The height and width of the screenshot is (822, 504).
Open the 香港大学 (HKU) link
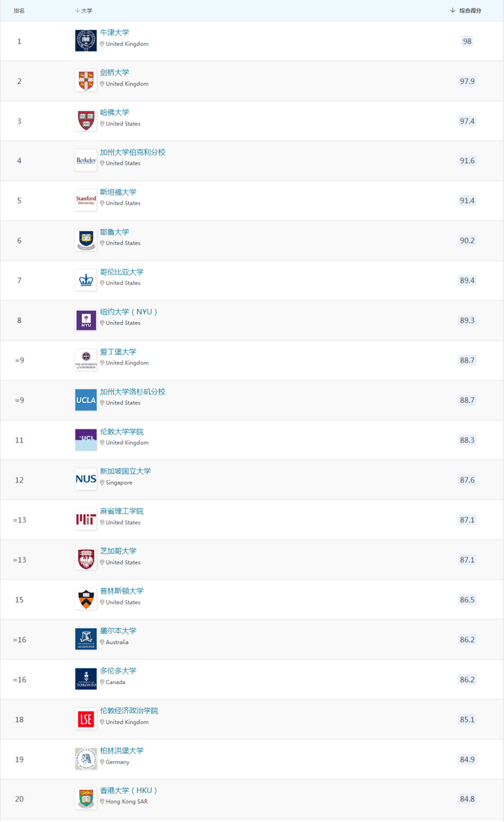point(129,790)
